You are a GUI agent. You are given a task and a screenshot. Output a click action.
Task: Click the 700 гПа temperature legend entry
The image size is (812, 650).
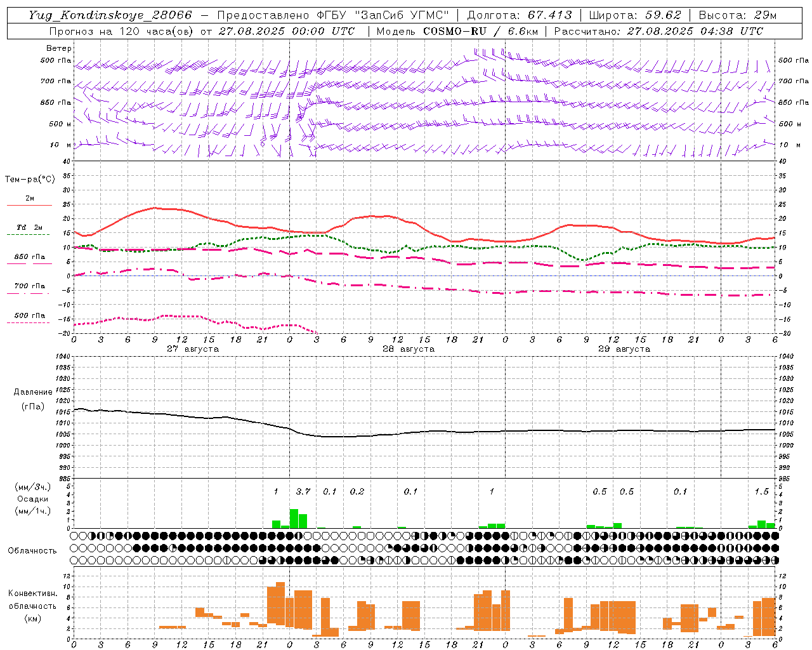(x=29, y=289)
